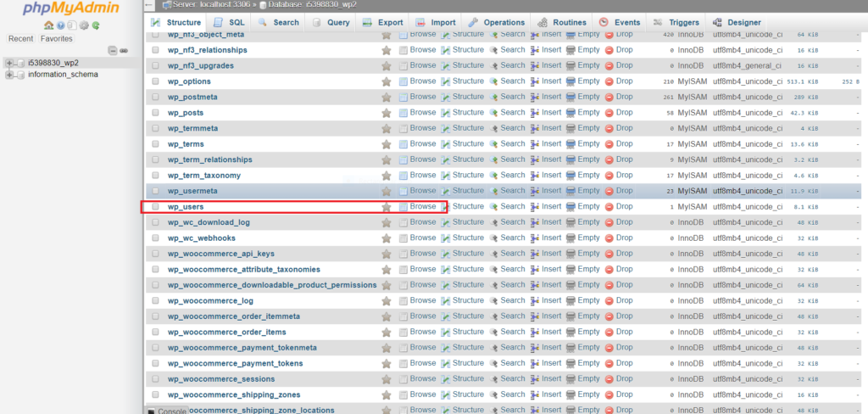The image size is (868, 414).
Task: Click the collapse-sidebar arrow before Server
Action: point(149,4)
